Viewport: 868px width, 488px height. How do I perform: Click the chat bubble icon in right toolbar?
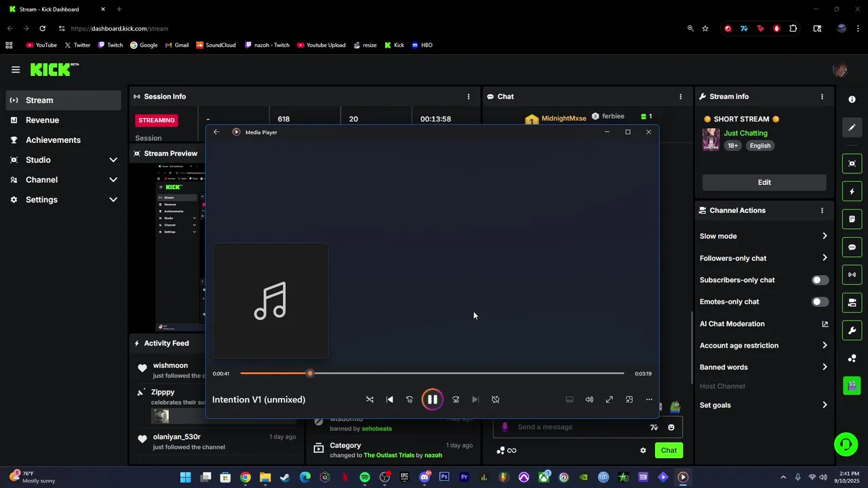[x=852, y=247]
